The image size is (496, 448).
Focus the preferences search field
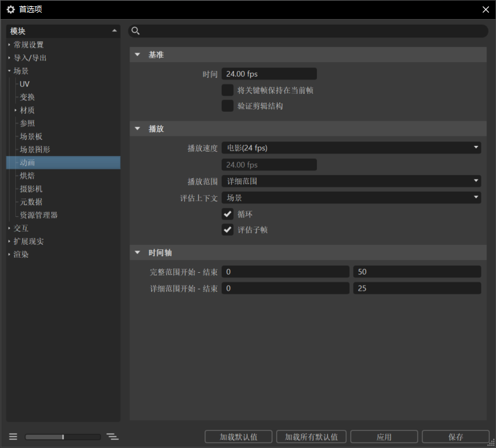[x=309, y=31]
